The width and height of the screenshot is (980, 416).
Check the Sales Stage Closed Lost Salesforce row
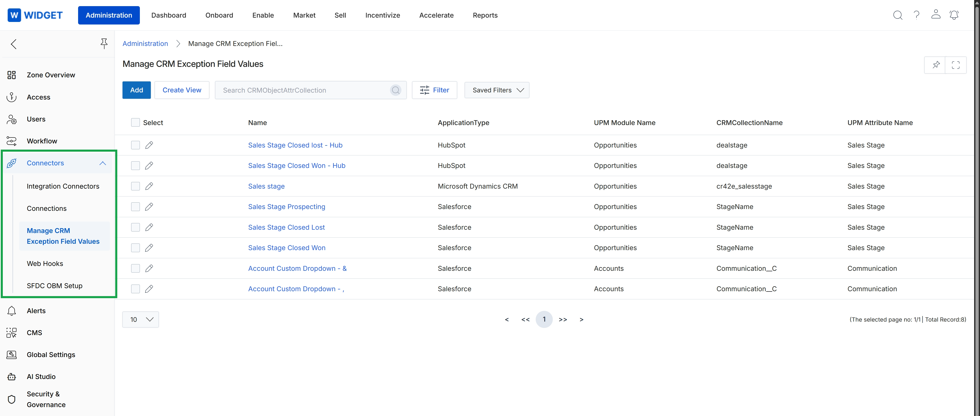(x=136, y=227)
